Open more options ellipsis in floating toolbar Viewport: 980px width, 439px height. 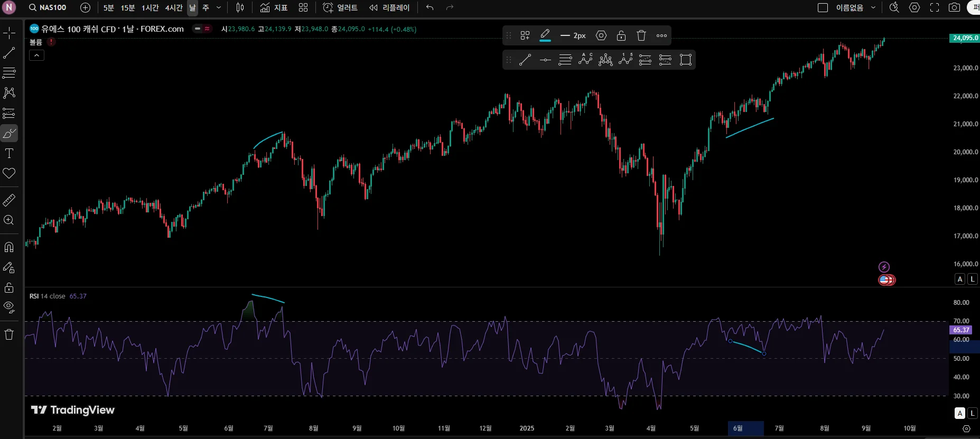(x=661, y=35)
